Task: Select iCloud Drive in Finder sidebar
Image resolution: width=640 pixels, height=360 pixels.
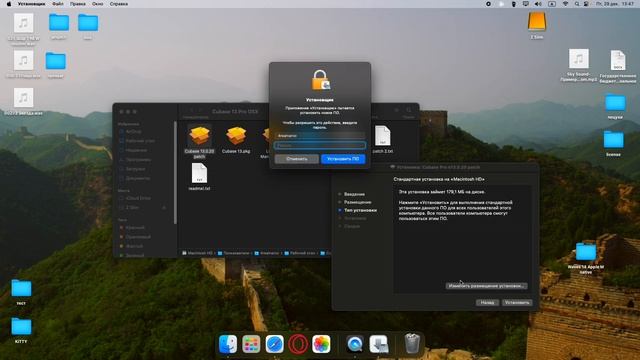Action: click(138, 198)
